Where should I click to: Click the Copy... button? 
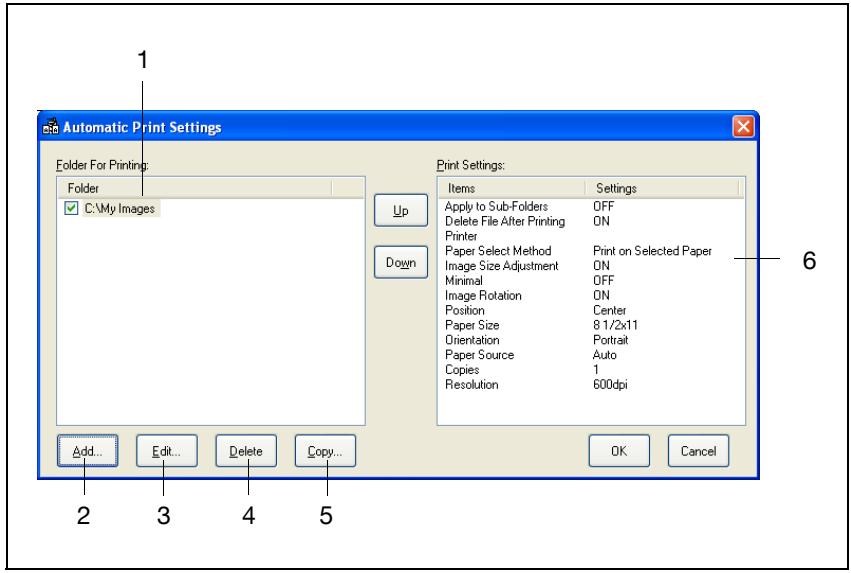(x=325, y=451)
